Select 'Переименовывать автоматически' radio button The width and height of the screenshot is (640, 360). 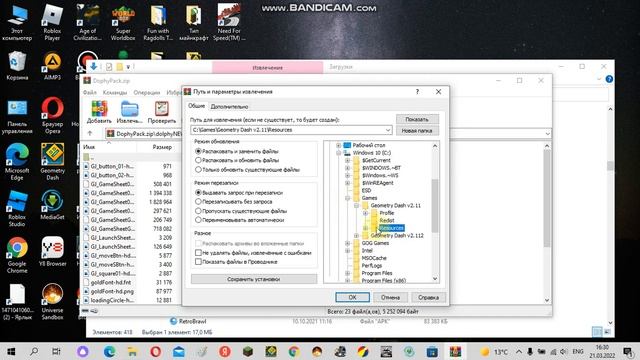198,220
